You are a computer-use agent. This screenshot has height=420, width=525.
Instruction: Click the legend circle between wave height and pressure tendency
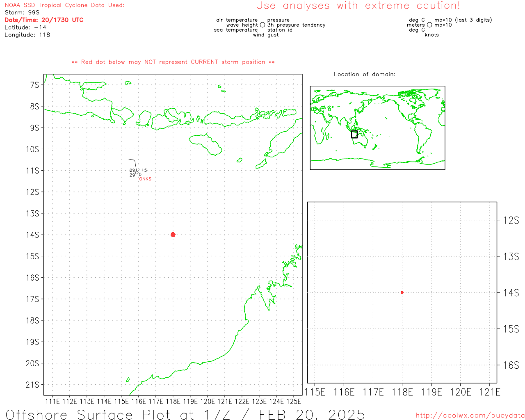point(262,25)
